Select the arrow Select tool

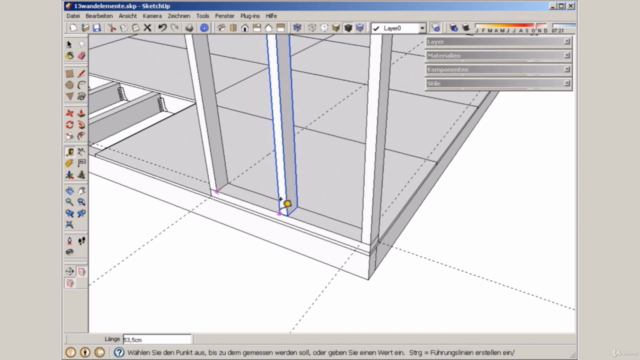coord(69,44)
